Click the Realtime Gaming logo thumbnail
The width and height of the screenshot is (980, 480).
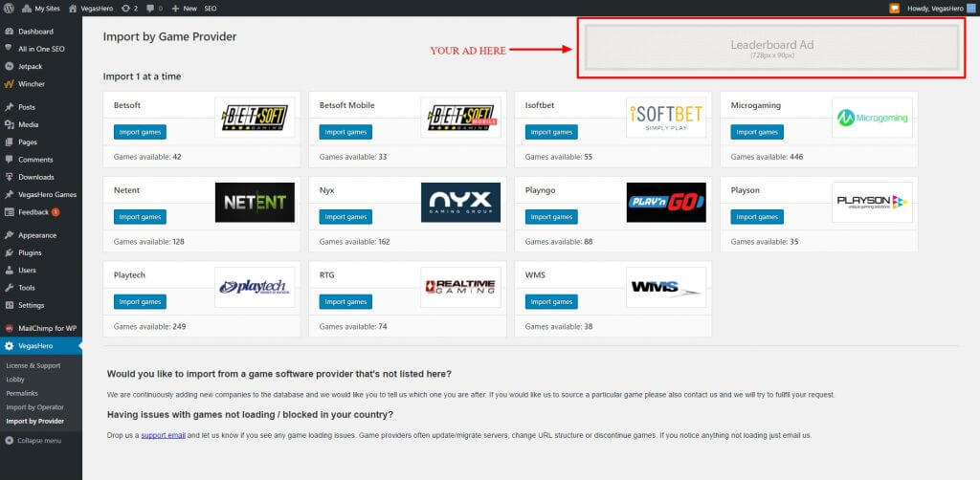460,287
